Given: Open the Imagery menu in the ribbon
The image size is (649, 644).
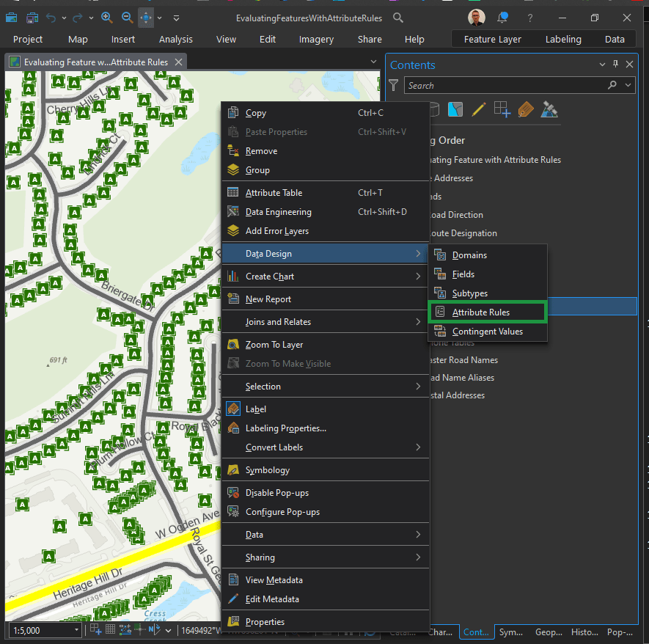Looking at the screenshot, I should coord(316,39).
